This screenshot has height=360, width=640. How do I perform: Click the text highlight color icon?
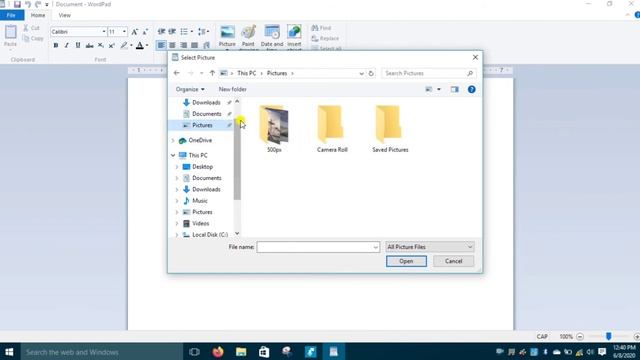click(x=124, y=45)
